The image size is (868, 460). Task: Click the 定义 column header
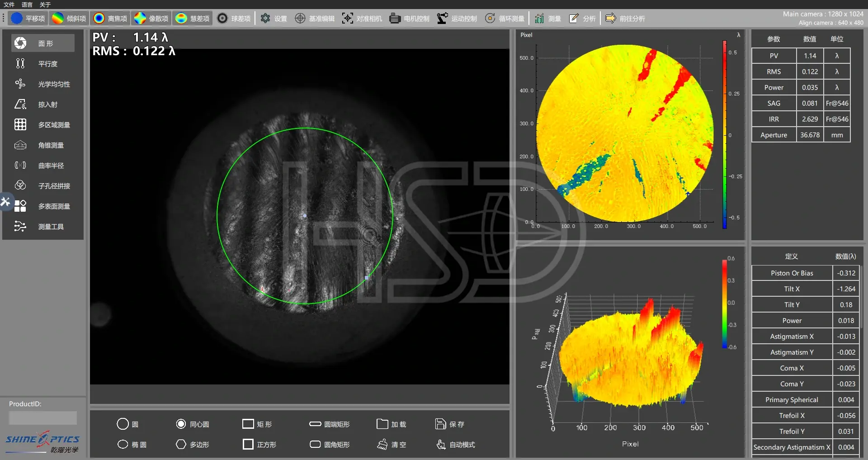(792, 256)
